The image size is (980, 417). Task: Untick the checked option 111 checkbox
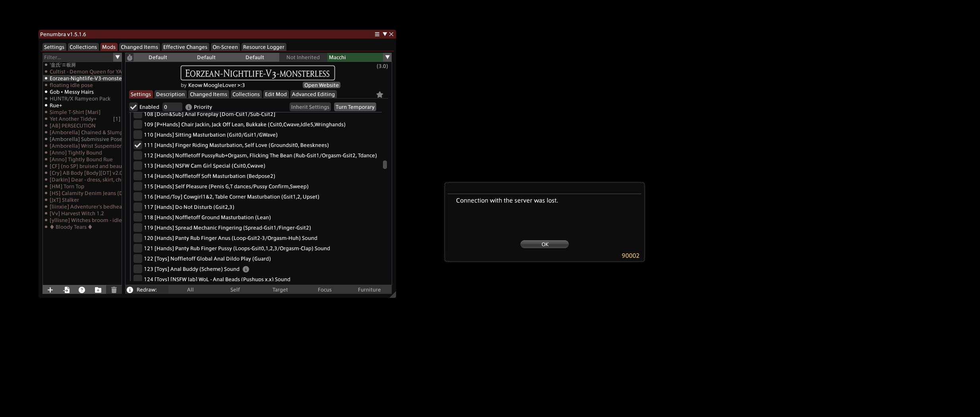click(138, 145)
